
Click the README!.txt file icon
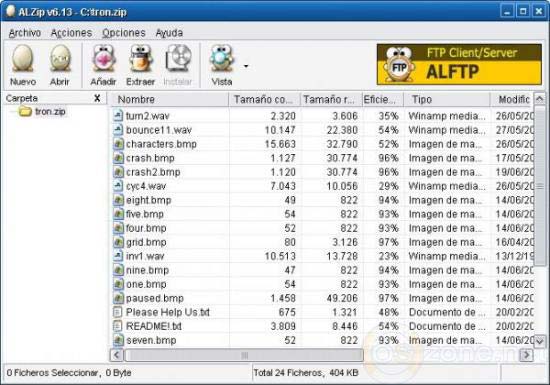118,326
